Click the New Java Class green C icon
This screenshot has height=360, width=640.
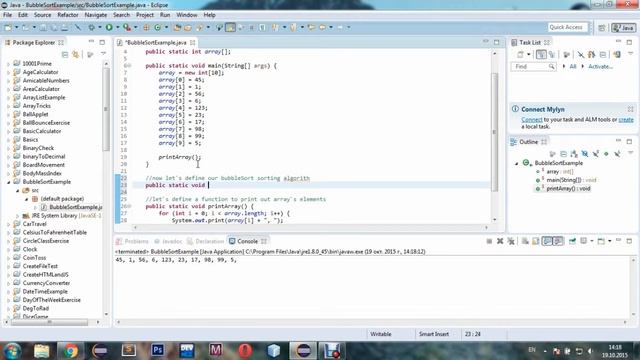[x=158, y=27]
